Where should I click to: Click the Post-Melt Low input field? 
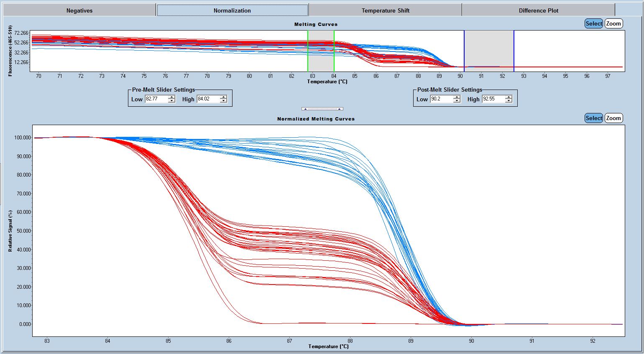click(x=441, y=99)
